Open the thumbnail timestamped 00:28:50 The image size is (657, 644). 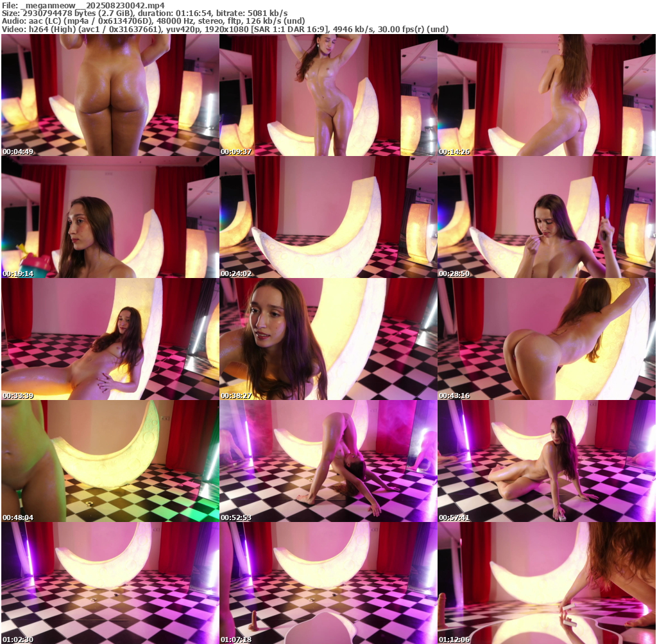(x=546, y=217)
